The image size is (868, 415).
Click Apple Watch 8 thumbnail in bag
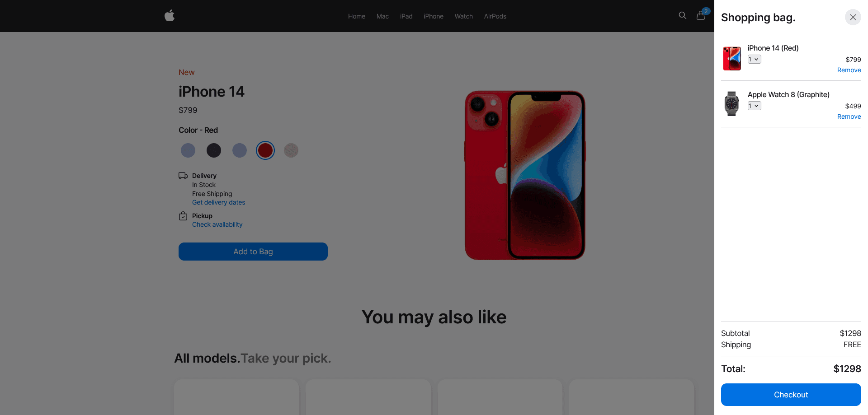[x=732, y=104]
